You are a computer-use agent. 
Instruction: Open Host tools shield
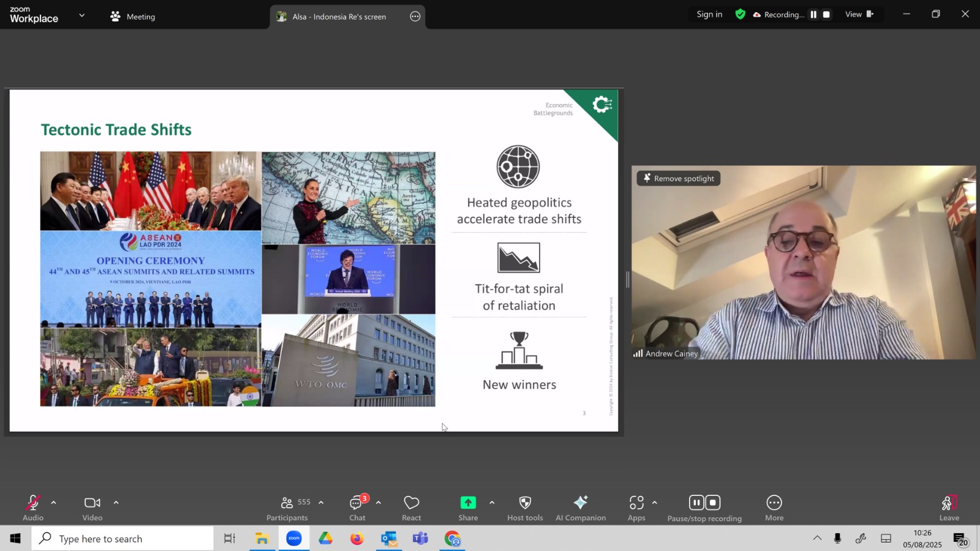525,508
